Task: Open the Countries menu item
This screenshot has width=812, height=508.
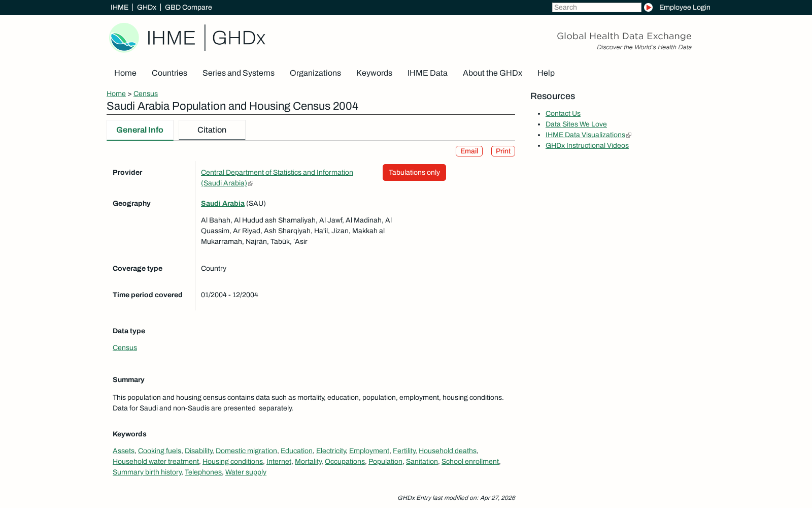Action: tap(170, 73)
